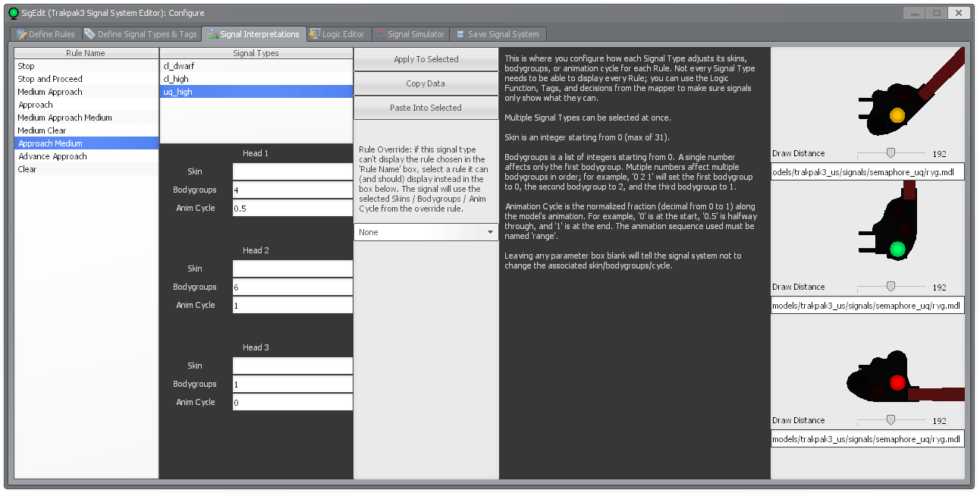Open the Signal Interpretations tab
Viewport: 980px width, 493px height.
coord(253,34)
